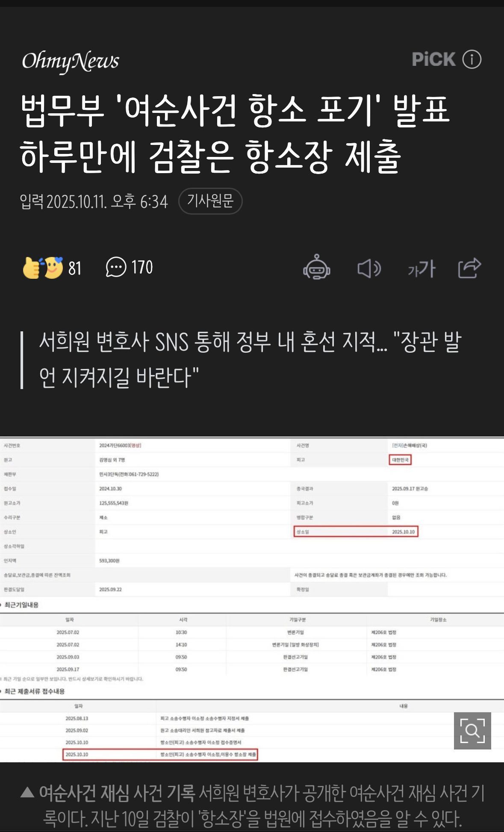Tap the article headline text
Image resolution: width=504 pixels, height=832 pixels.
click(235, 134)
